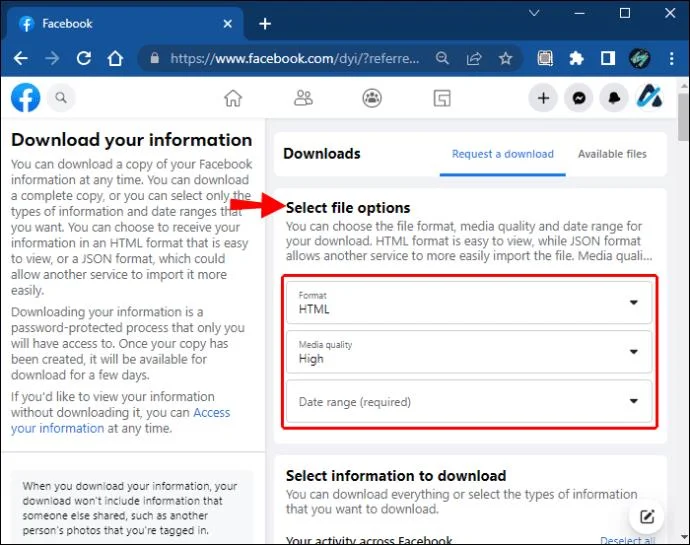The height and width of the screenshot is (545, 690).
Task: Expand the Media quality High dropdown
Action: click(469, 352)
